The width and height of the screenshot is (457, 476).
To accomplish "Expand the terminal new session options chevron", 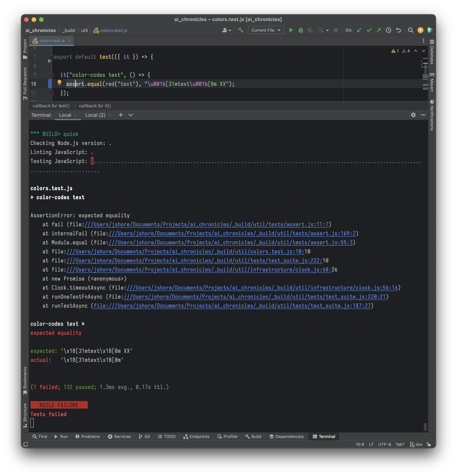I will click(x=131, y=115).
